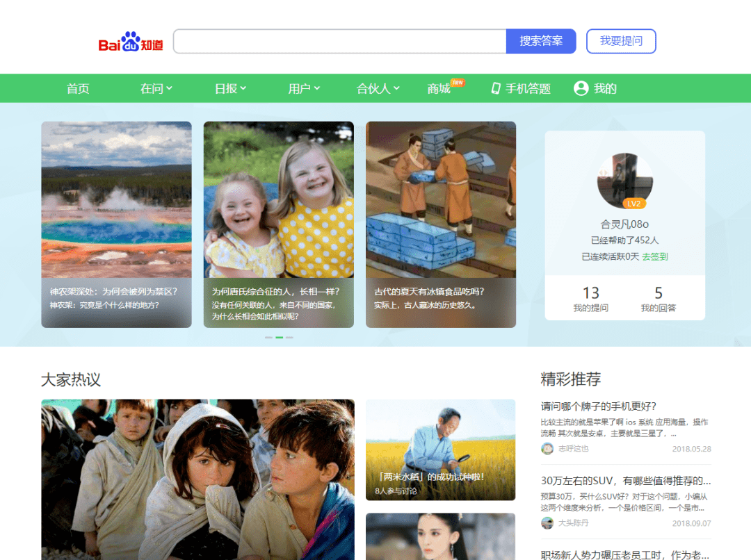Click the 大头陈丹 author avatar icon
Screen dimensions: 751x560
tap(547, 522)
